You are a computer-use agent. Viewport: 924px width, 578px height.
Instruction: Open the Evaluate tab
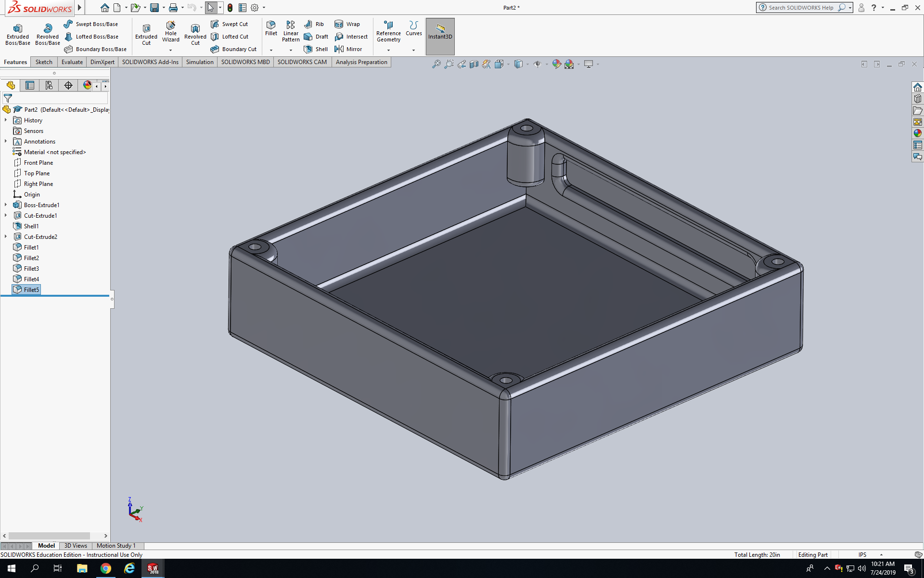(72, 62)
